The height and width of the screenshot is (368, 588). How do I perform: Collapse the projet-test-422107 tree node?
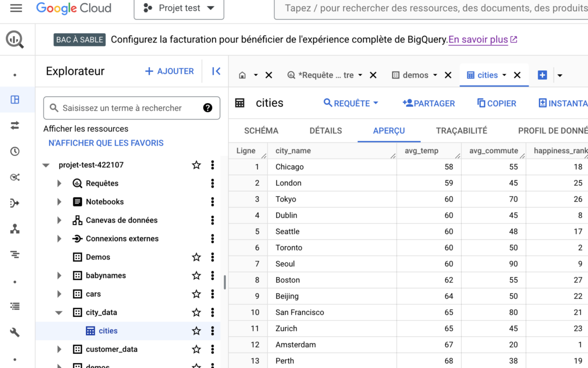pyautogui.click(x=46, y=165)
